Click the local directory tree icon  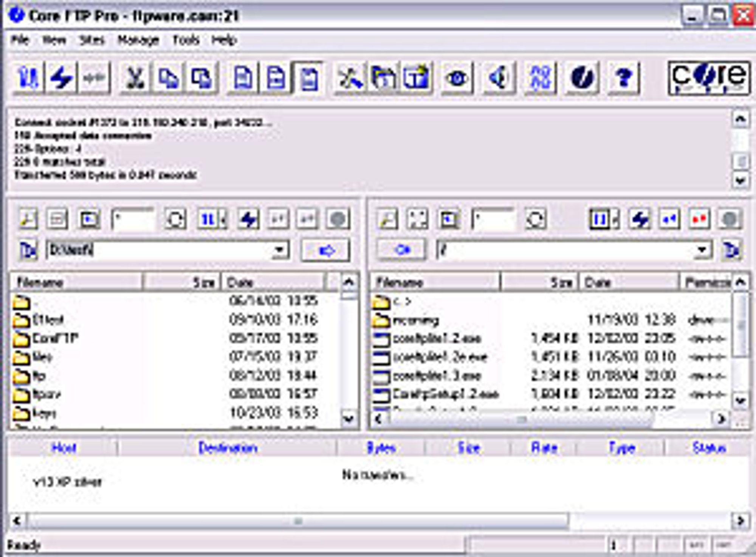click(29, 250)
